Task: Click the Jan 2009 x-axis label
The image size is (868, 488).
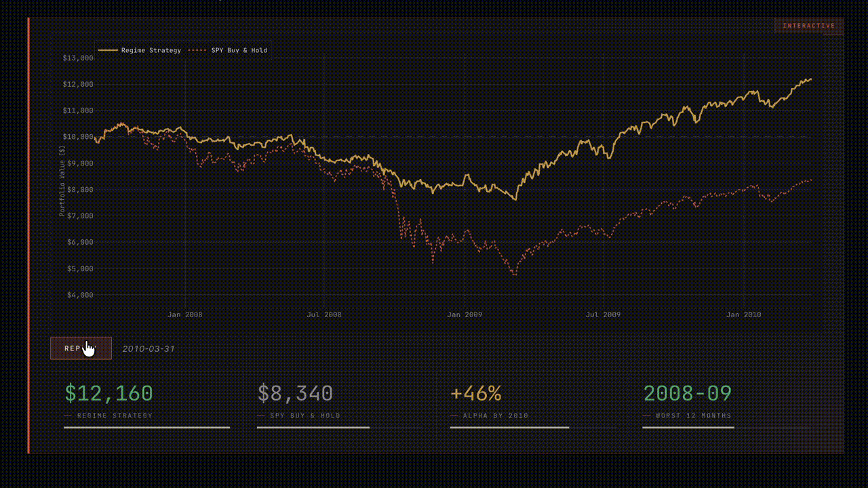Action: [x=464, y=314]
